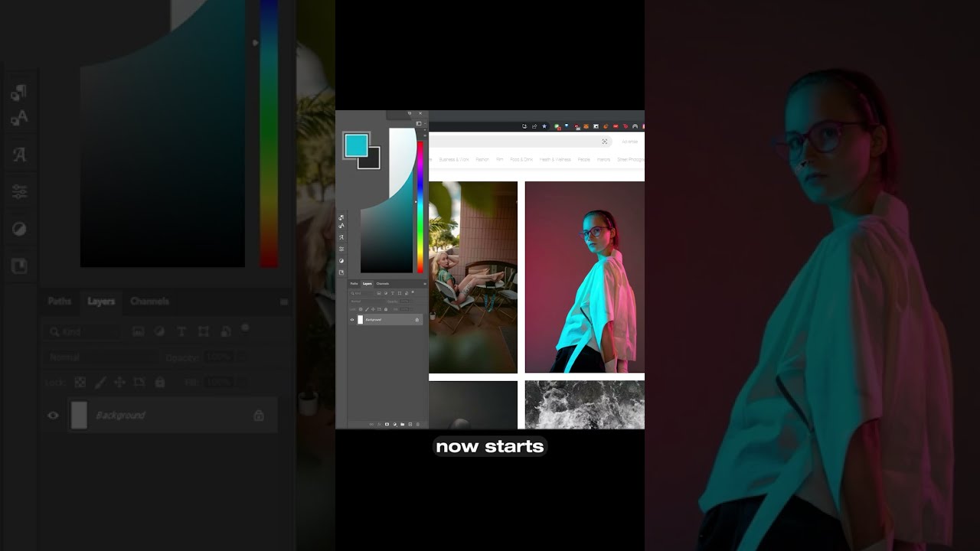Viewport: 980px width, 551px height.
Task: Open the black-and-white water waves photo
Action: [x=585, y=405]
